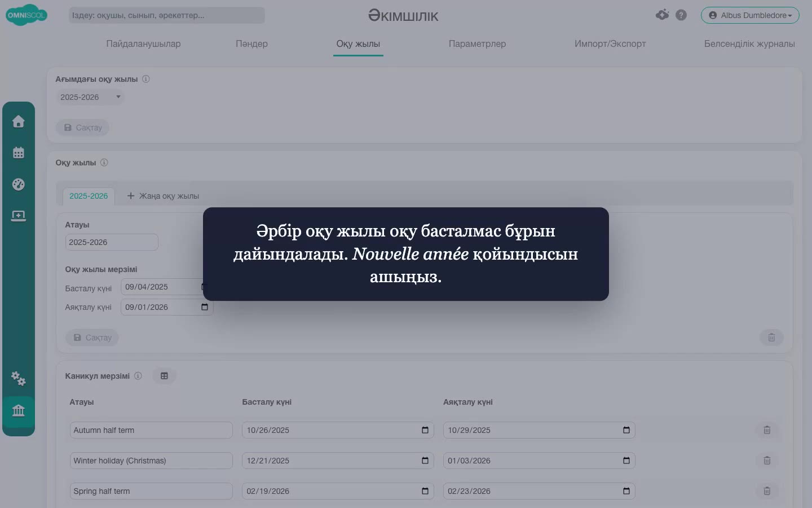812x508 pixels.
Task: Open the dashboard gauge icon in sidebar
Action: coord(19,184)
